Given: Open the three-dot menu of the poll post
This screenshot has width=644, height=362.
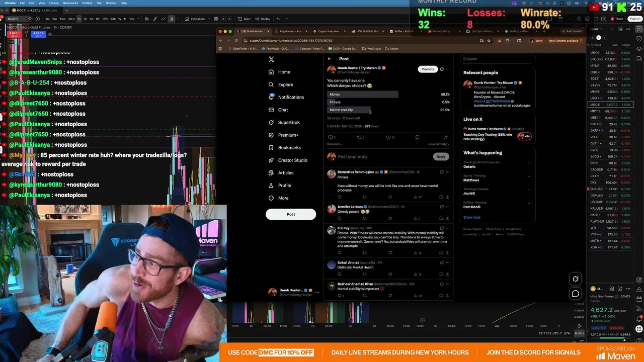Looking at the screenshot, I should 447,69.
